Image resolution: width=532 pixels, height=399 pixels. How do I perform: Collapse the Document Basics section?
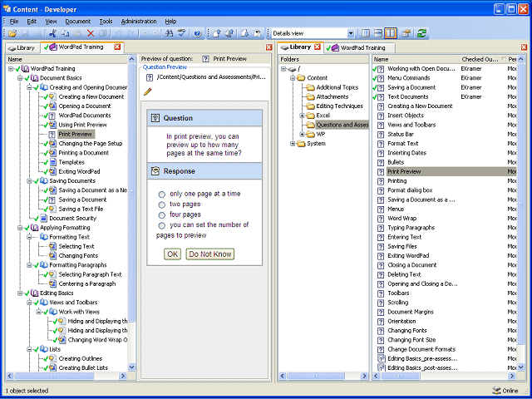20,78
